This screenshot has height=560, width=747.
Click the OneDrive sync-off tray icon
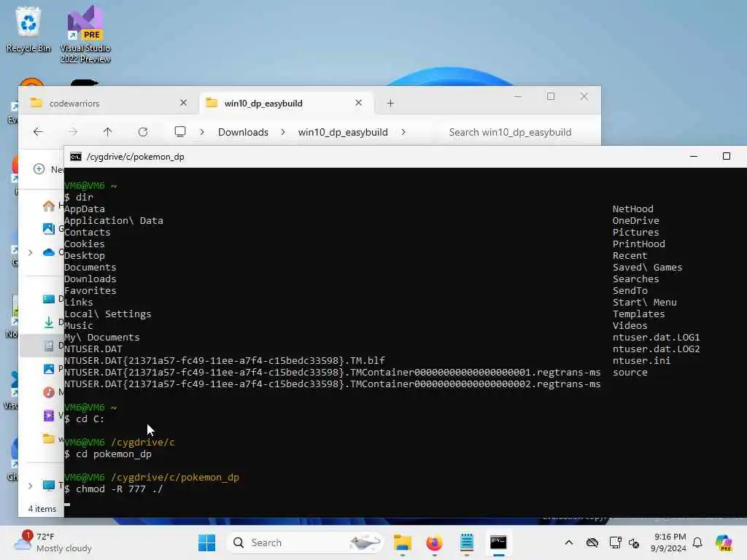click(x=592, y=542)
